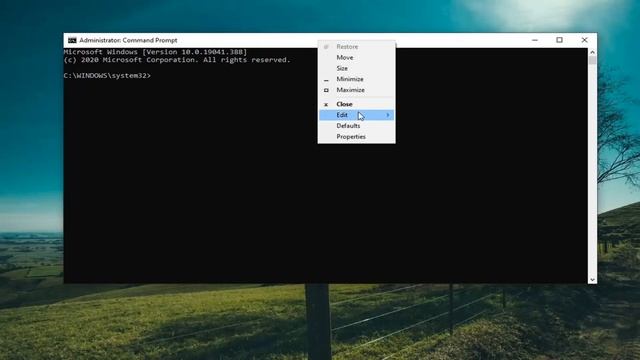The height and width of the screenshot is (360, 640).
Task: Choose Size from the window menu
Action: pyautogui.click(x=356, y=68)
